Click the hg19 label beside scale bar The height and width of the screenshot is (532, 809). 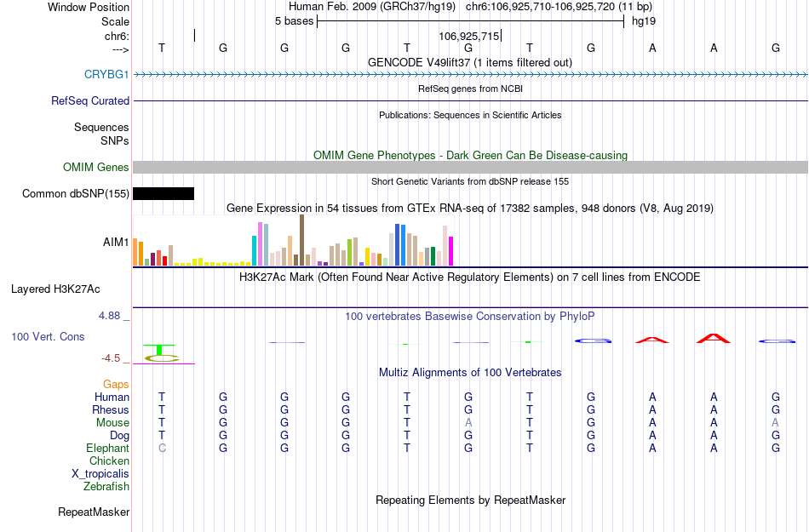click(644, 21)
